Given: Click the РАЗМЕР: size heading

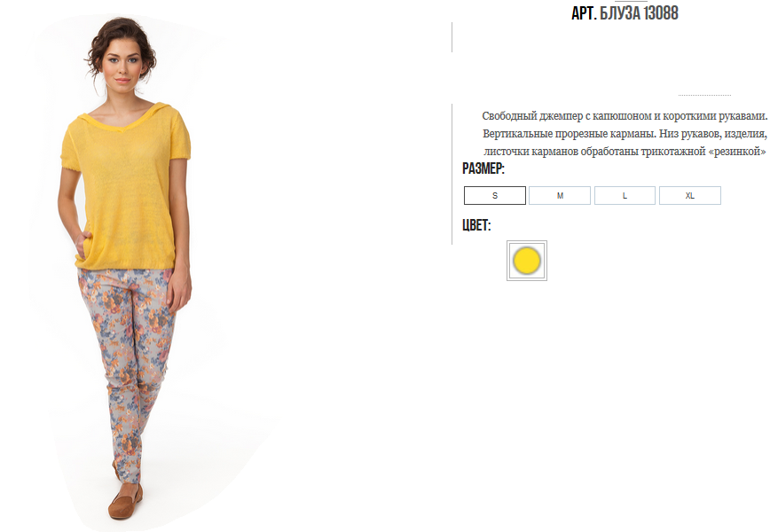Looking at the screenshot, I should tap(483, 168).
